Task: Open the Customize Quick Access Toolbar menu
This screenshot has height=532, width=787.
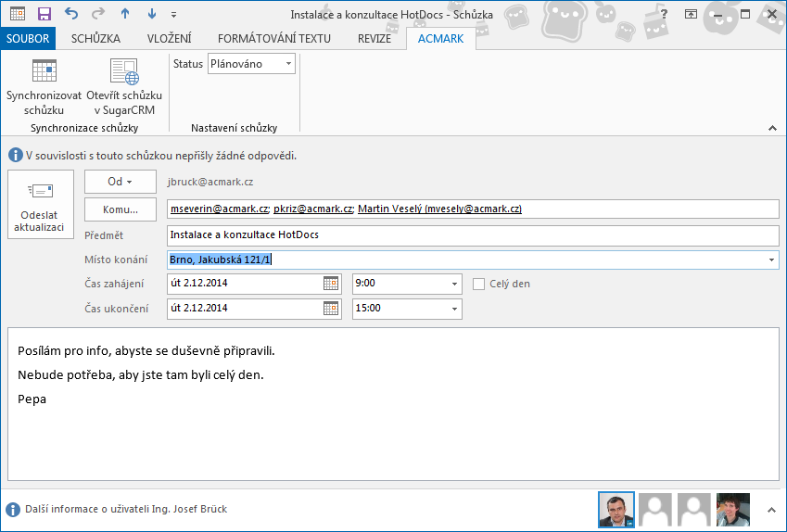Action: click(x=173, y=15)
